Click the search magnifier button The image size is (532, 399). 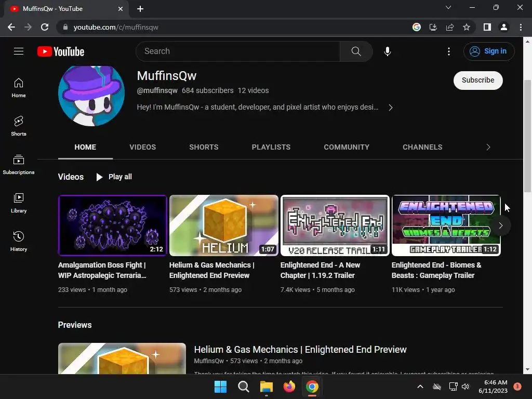[x=356, y=51]
